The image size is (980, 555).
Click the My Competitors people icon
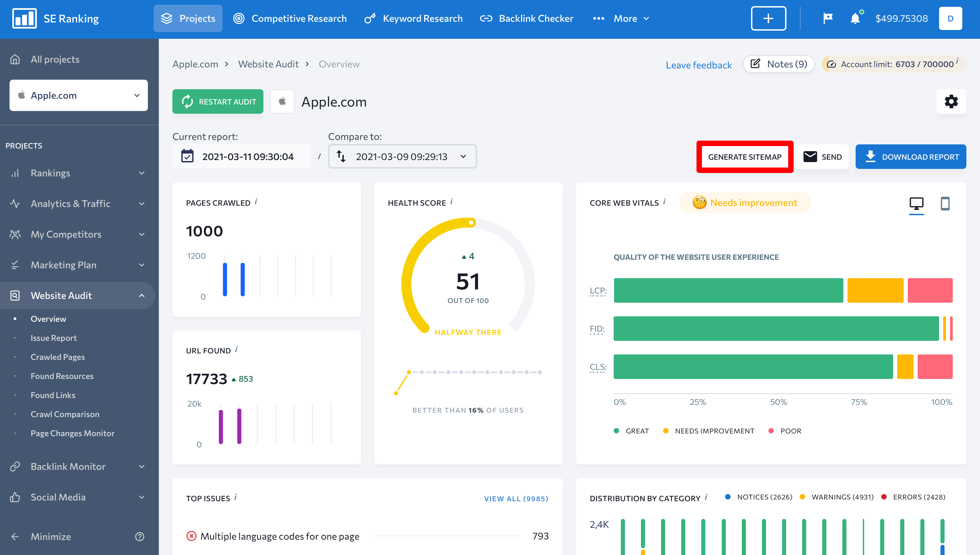click(x=15, y=234)
